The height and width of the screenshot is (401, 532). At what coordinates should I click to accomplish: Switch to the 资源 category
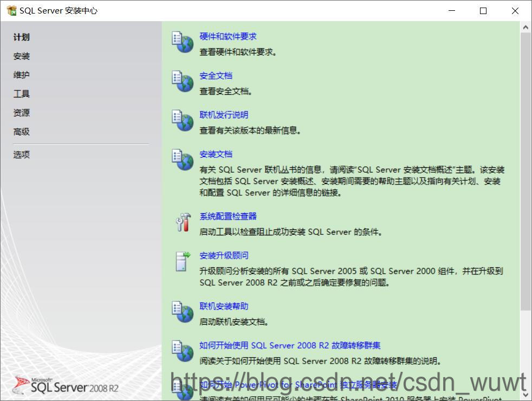[x=21, y=113]
